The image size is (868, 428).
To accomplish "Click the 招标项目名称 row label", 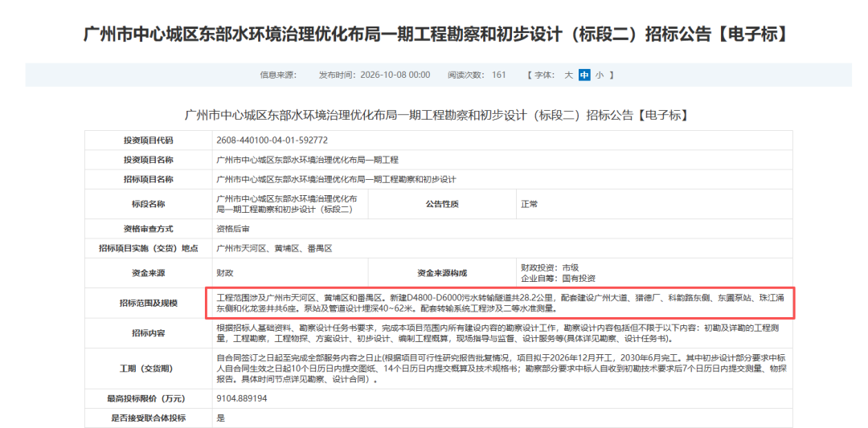I will coord(149,179).
